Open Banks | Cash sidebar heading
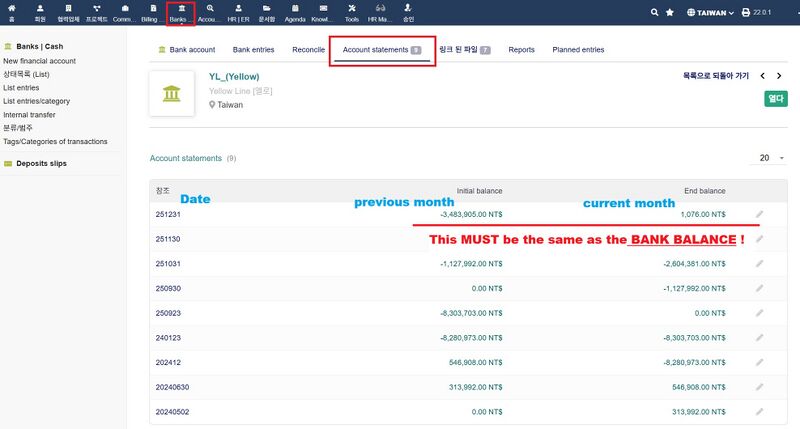 point(40,46)
